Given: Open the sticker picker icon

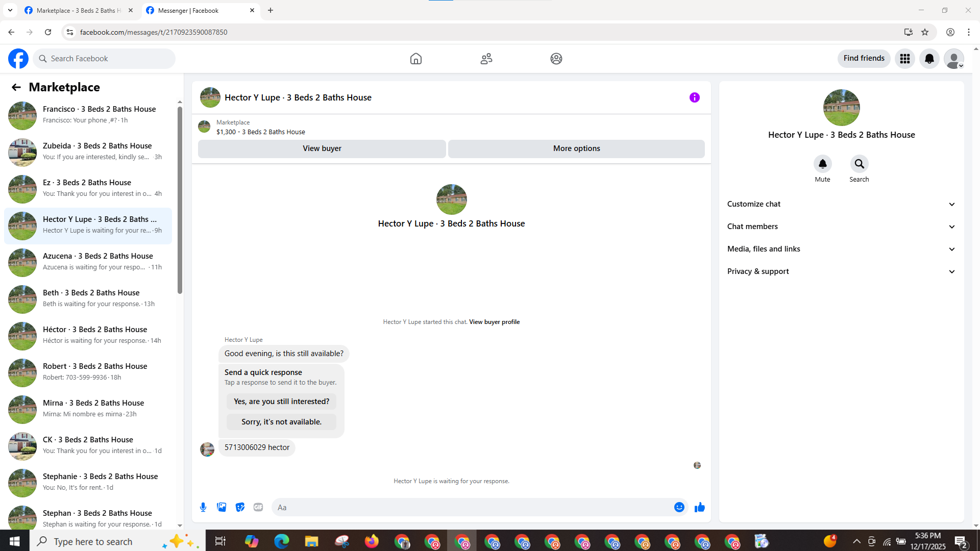Looking at the screenshot, I should [x=240, y=507].
